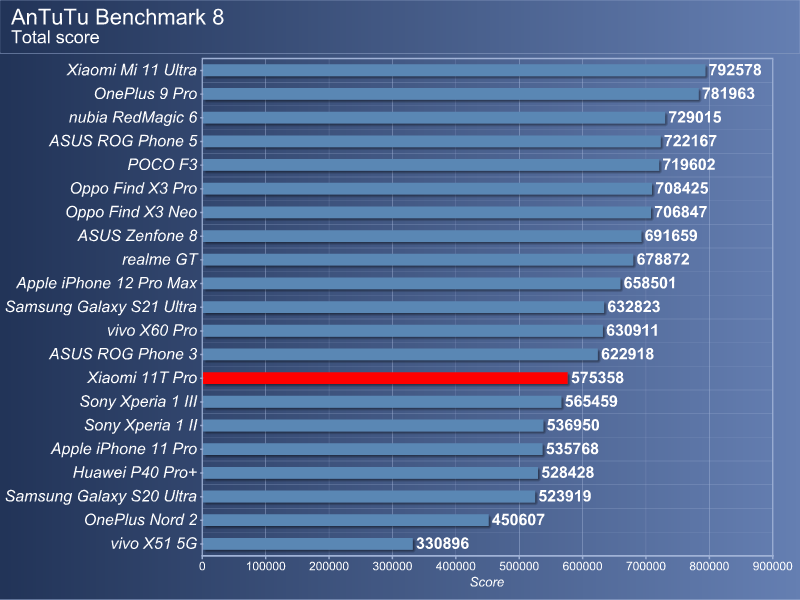Select the 'Xiaomi 11T Pro' label
Screen dimensions: 800x600
point(142,378)
